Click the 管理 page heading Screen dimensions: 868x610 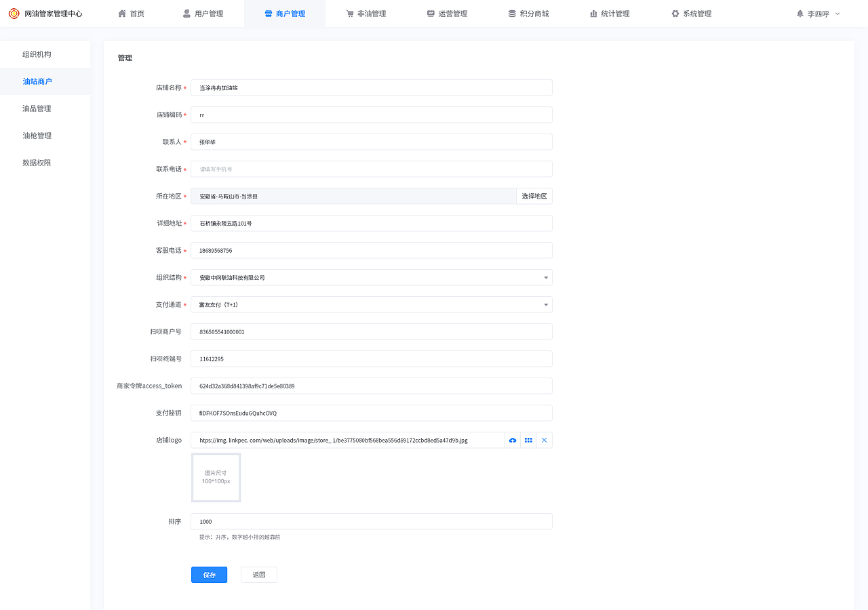point(125,58)
